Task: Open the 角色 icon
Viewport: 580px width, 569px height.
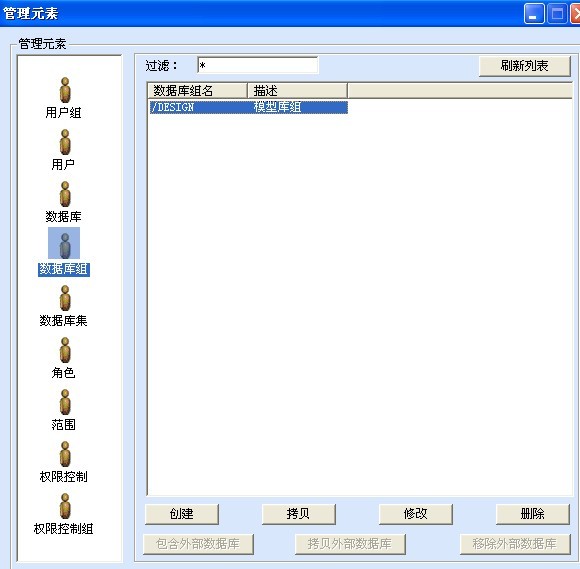Action: (x=65, y=350)
